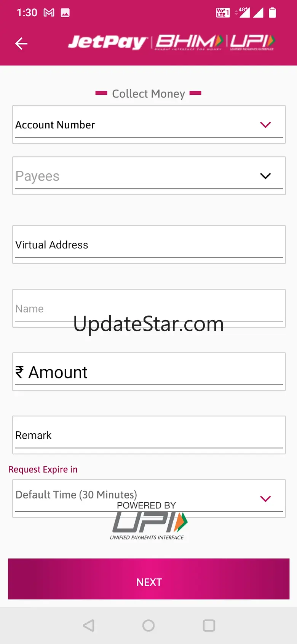Tap the JetPay logo in the header
This screenshot has height=644, width=297.
[x=108, y=42]
